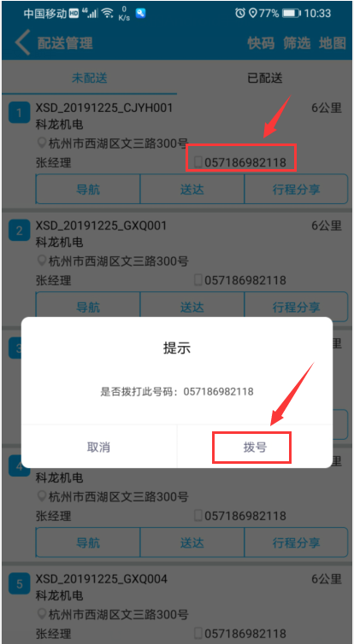
Task: Tap location pin address in order 1
Action: (x=113, y=143)
